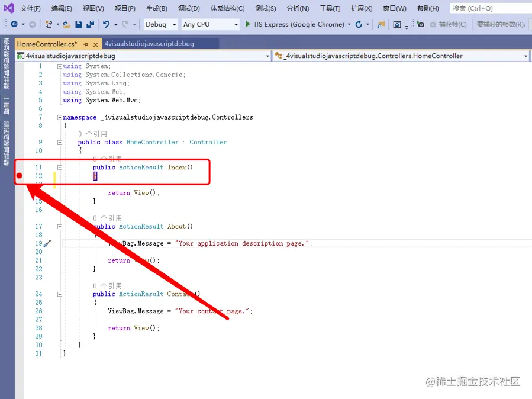The image size is (532, 399).
Task: Open the 视图(V) menu
Action: tap(93, 8)
